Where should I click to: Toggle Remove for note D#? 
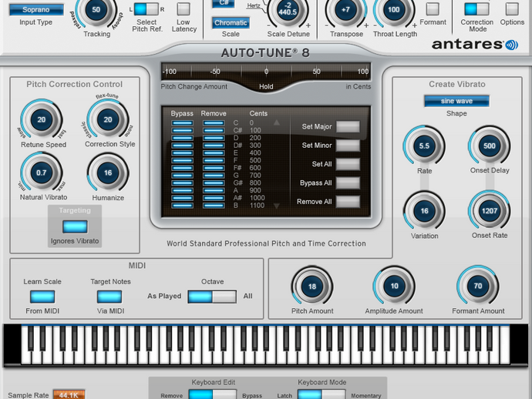click(214, 146)
